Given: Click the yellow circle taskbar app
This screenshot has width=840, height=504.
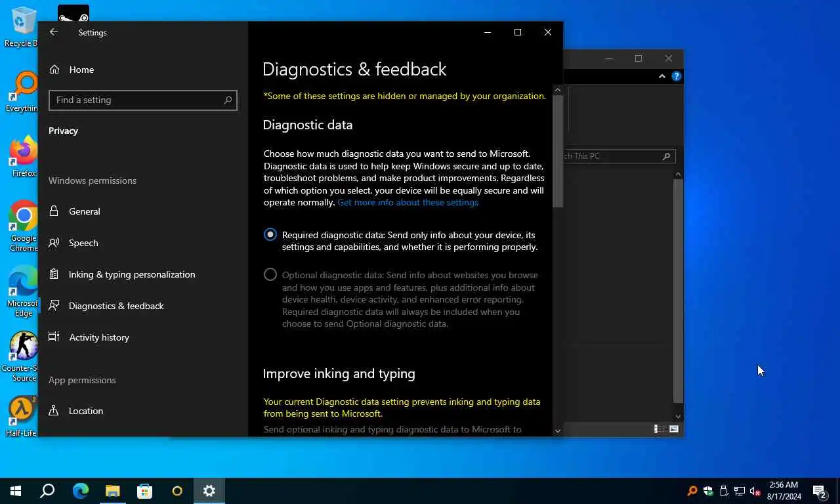Looking at the screenshot, I should (177, 491).
